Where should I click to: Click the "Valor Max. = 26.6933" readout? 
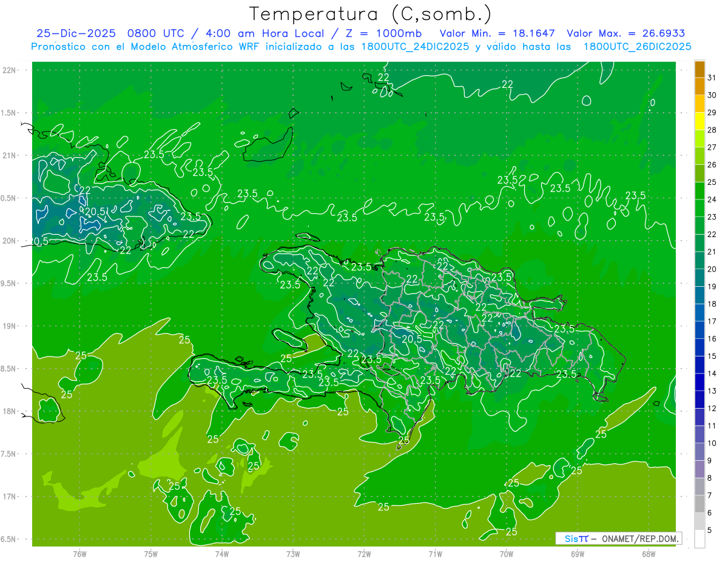point(626,33)
